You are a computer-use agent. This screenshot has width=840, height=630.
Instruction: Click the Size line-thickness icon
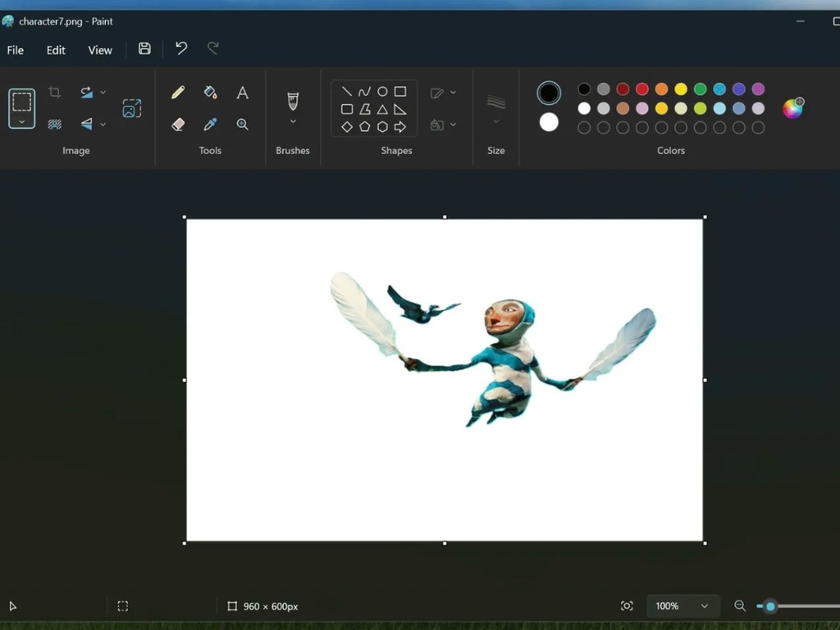(x=496, y=101)
